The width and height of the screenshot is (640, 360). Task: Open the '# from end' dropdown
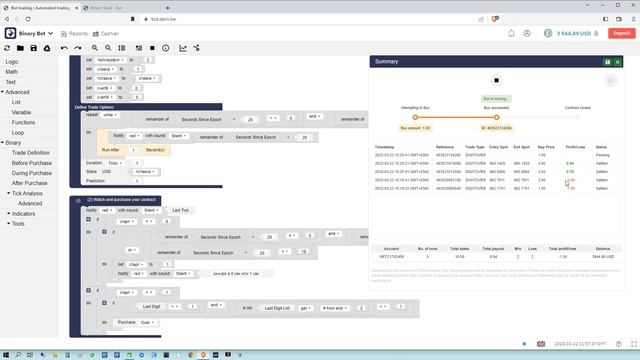[335, 308]
